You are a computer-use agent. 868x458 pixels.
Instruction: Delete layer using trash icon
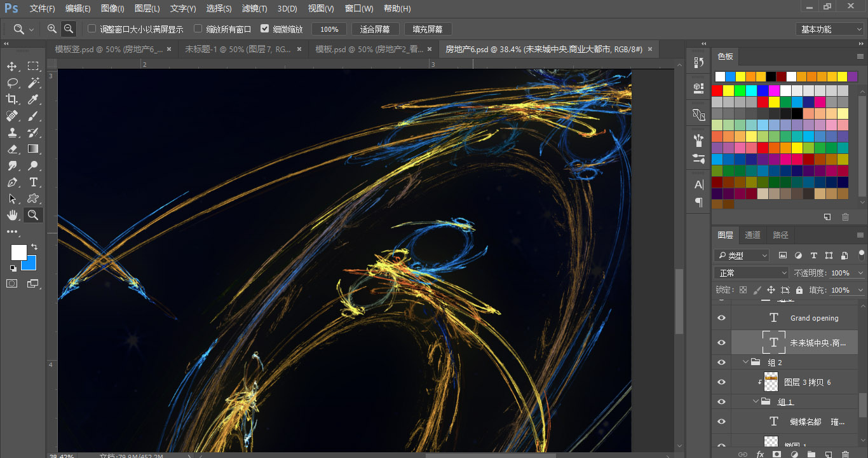[845, 454]
